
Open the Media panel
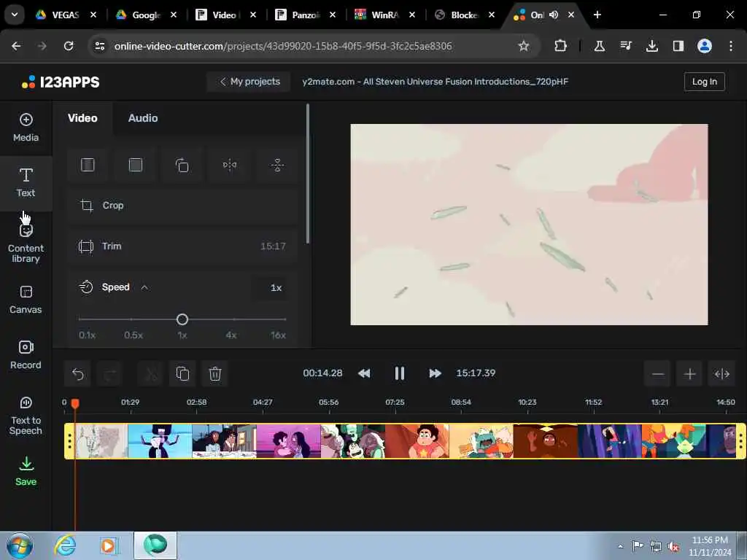point(26,128)
